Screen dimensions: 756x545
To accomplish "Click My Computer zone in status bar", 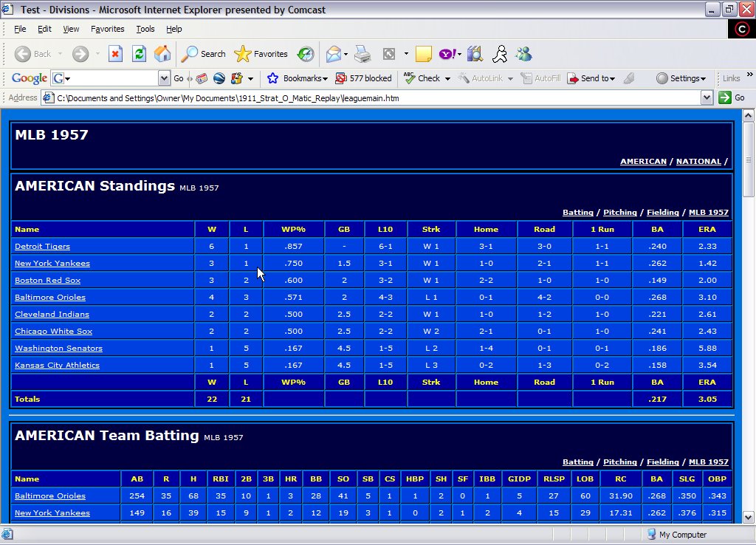I will click(677, 535).
